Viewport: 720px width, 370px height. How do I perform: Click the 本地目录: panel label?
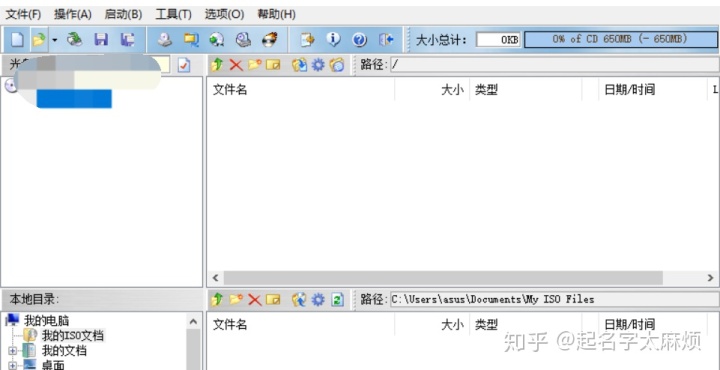(x=34, y=300)
